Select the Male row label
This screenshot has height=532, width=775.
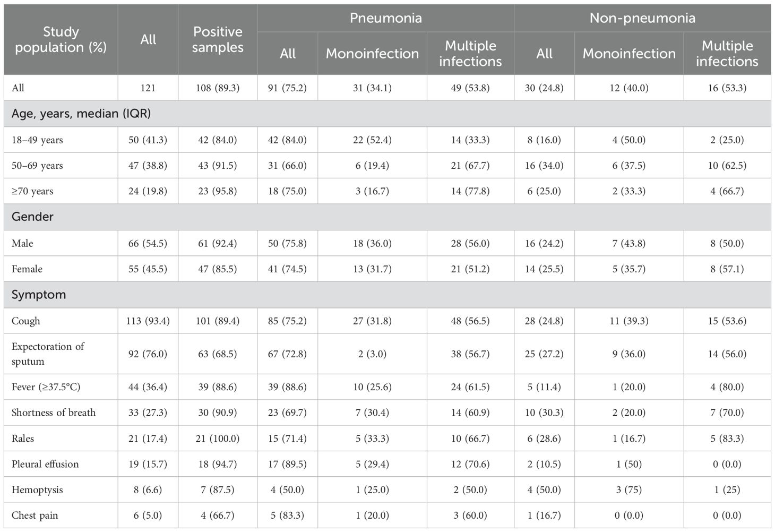(x=22, y=243)
